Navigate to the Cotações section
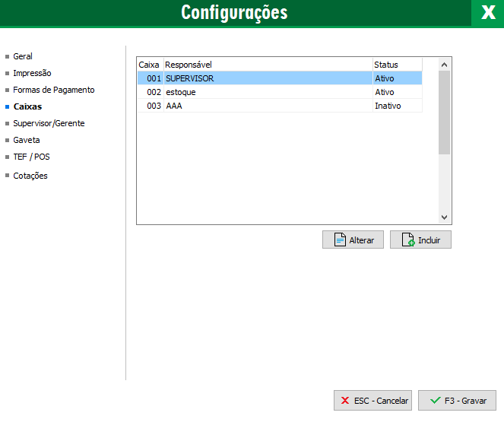The height and width of the screenshot is (422, 504). [30, 176]
